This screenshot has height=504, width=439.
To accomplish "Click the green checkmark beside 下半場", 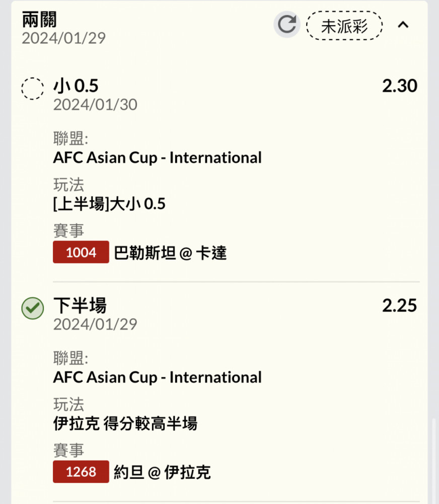I will point(32,308).
